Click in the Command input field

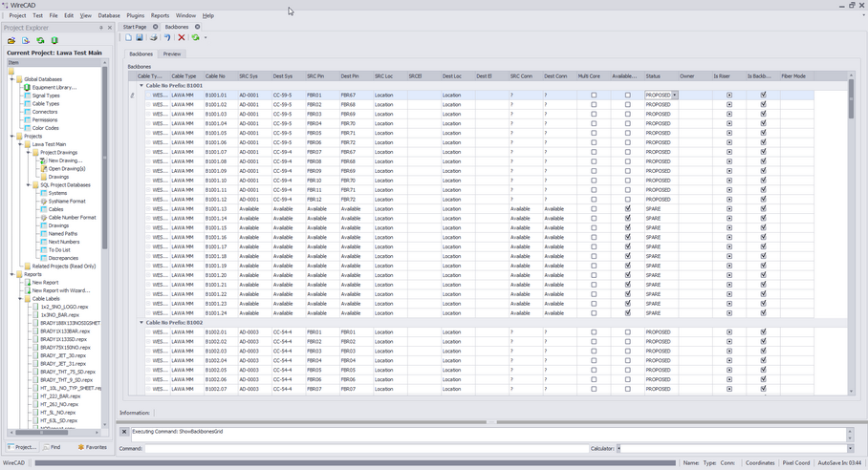coord(366,448)
